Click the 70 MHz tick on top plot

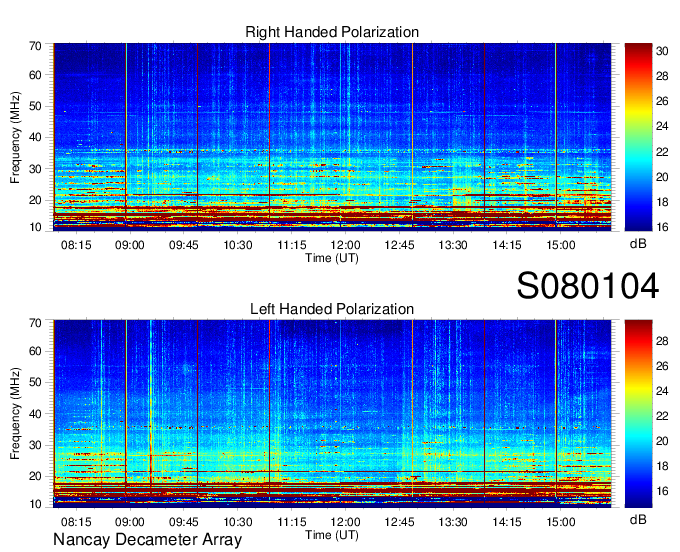click(x=35, y=46)
